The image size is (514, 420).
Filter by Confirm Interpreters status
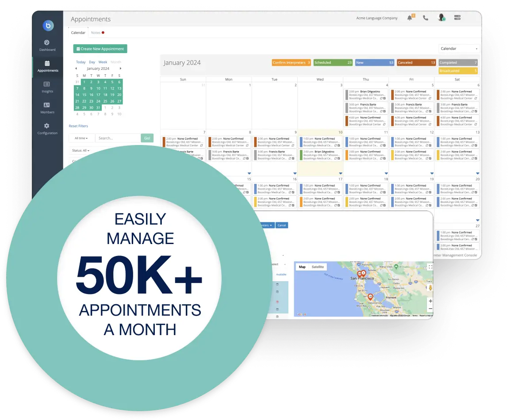[291, 63]
